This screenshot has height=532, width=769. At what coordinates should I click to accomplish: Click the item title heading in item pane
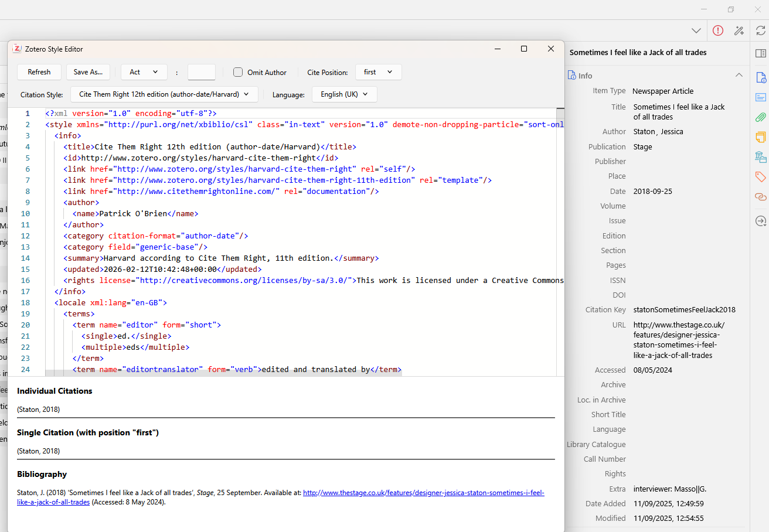(638, 52)
